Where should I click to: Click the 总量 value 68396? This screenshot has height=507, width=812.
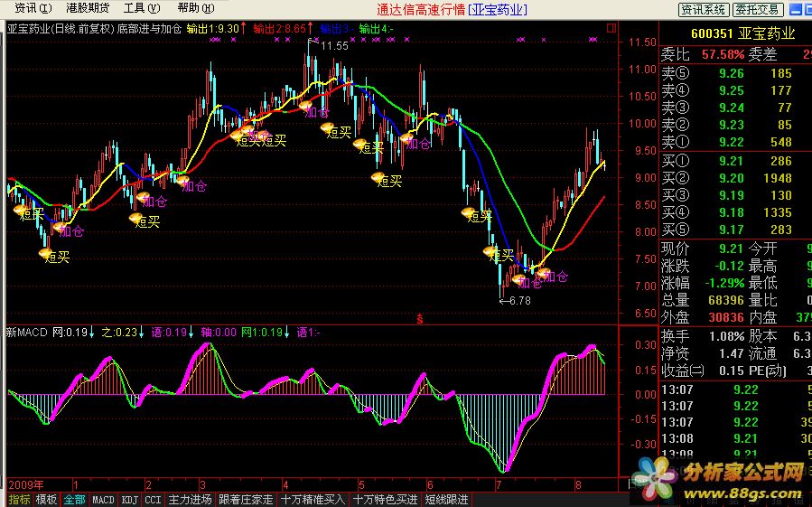(x=726, y=300)
